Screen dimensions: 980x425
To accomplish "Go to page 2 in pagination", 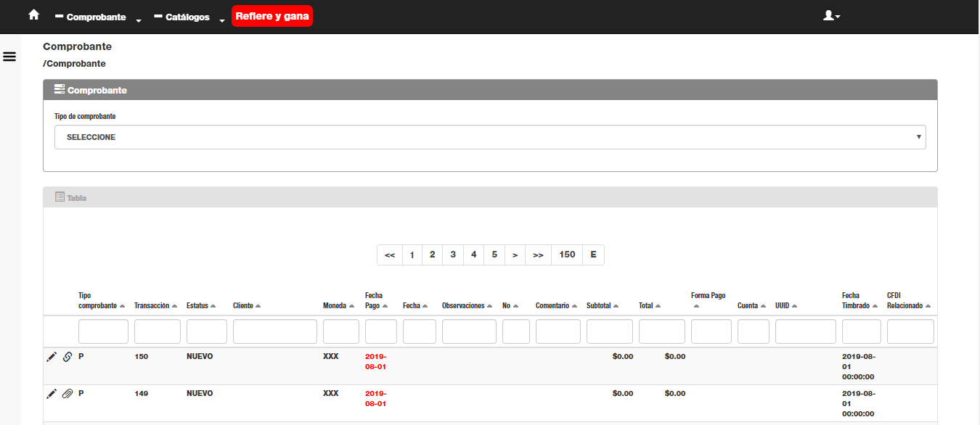I will [432, 255].
